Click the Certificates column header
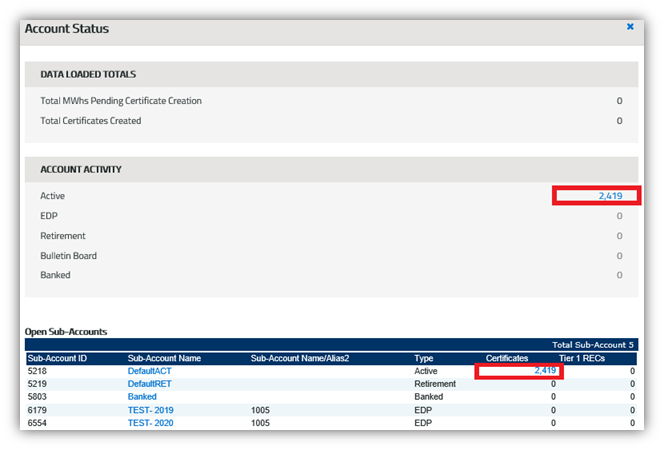This screenshot has width=664, height=450. 507,357
